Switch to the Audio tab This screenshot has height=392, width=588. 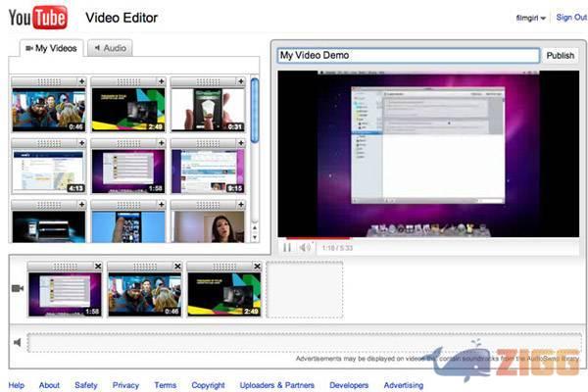110,48
